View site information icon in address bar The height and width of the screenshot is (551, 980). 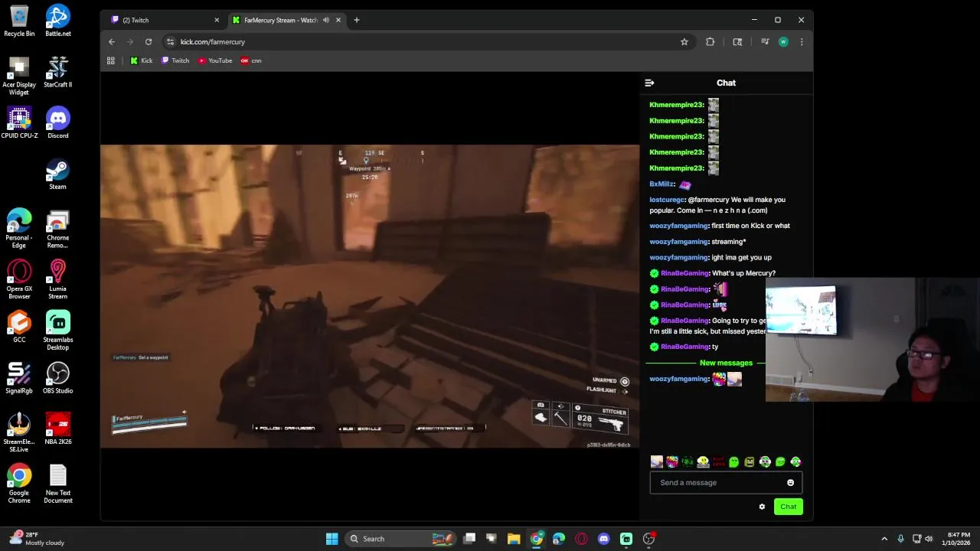point(171,42)
